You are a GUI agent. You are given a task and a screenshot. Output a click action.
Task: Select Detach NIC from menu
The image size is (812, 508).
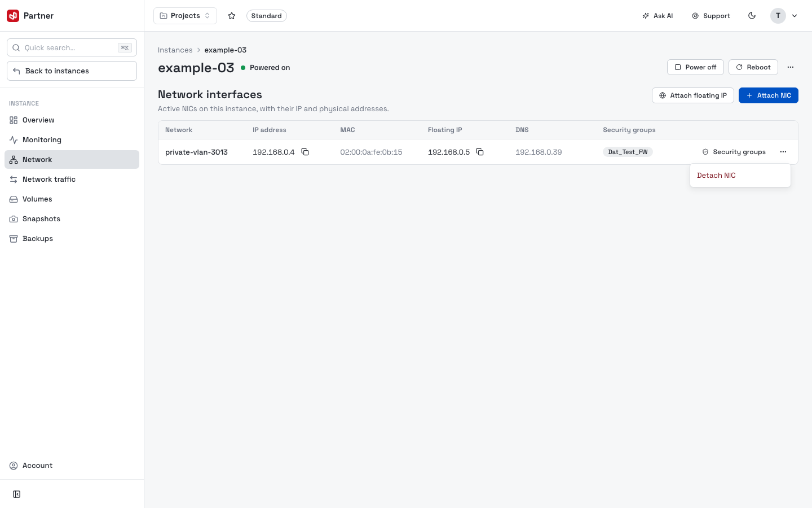pos(740,176)
